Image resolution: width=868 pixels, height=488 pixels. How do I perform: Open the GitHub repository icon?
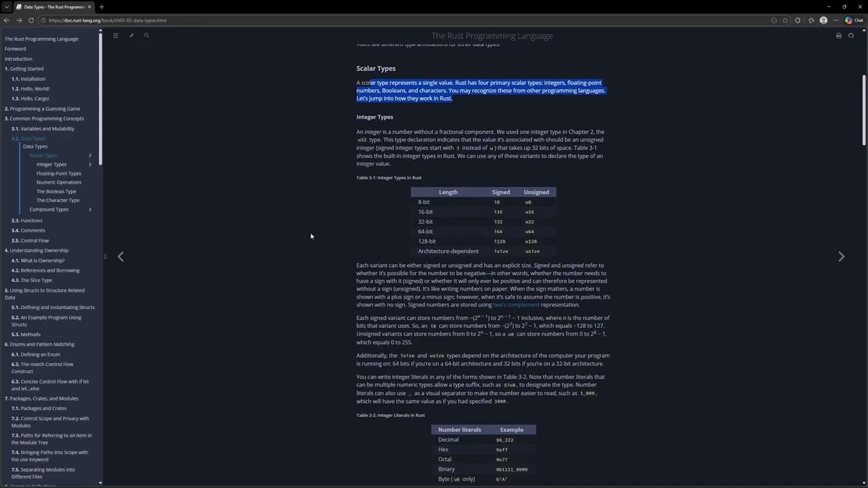(x=851, y=36)
